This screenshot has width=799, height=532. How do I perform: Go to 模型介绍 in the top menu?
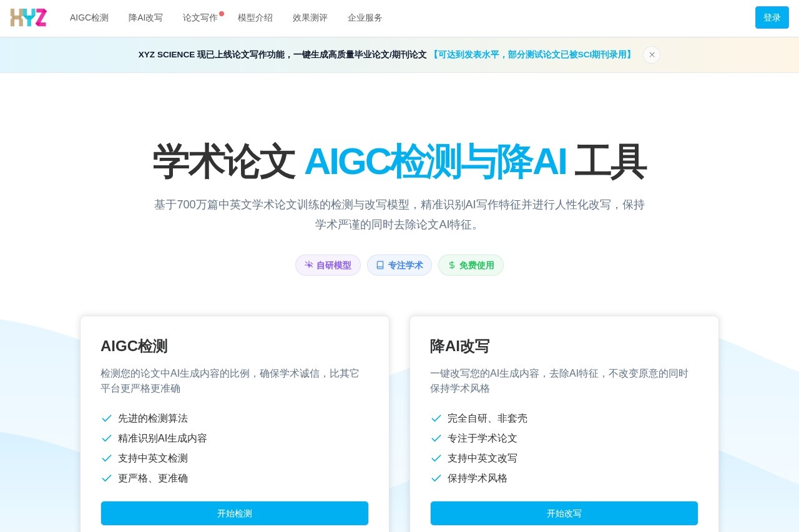[255, 17]
